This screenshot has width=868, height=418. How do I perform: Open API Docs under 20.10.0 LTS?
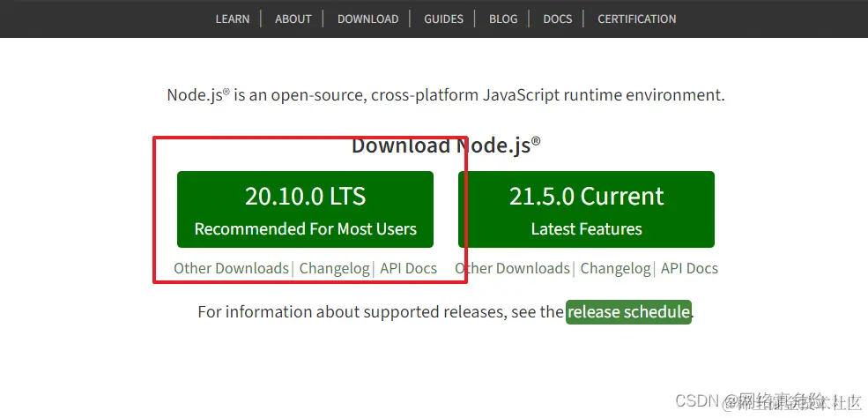point(409,268)
